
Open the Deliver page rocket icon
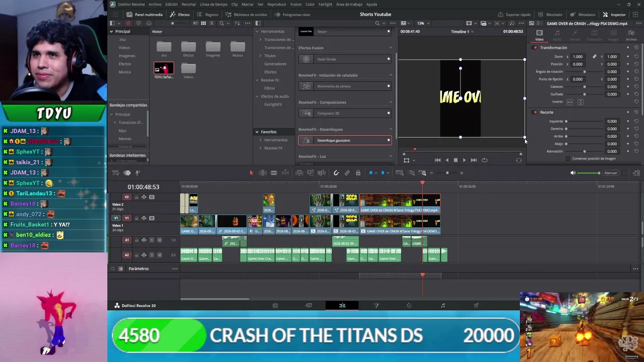pos(476,305)
